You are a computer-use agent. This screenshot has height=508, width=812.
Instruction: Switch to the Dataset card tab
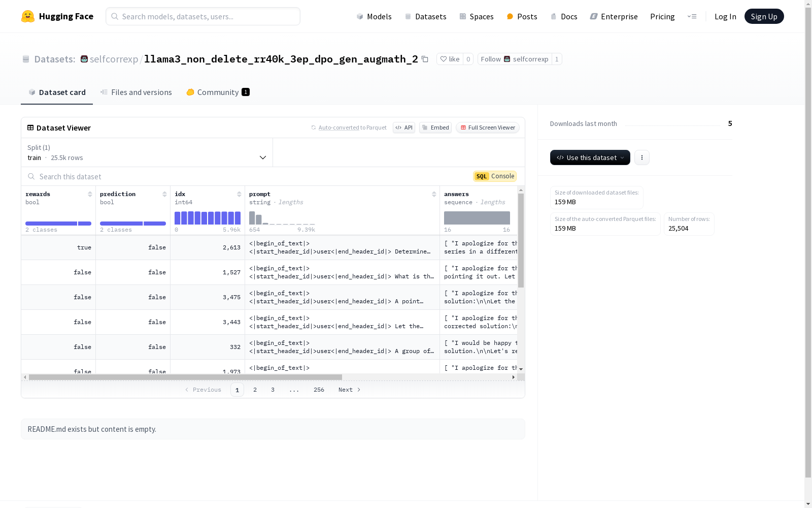[57, 92]
